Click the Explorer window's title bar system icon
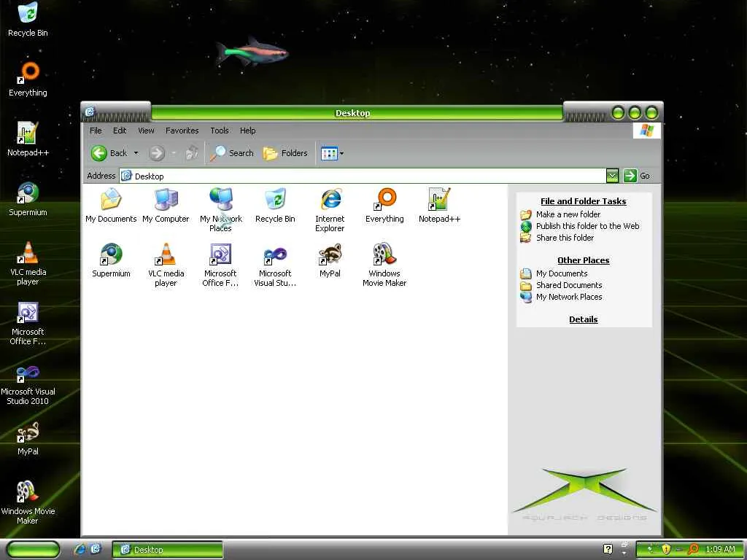 (90, 112)
